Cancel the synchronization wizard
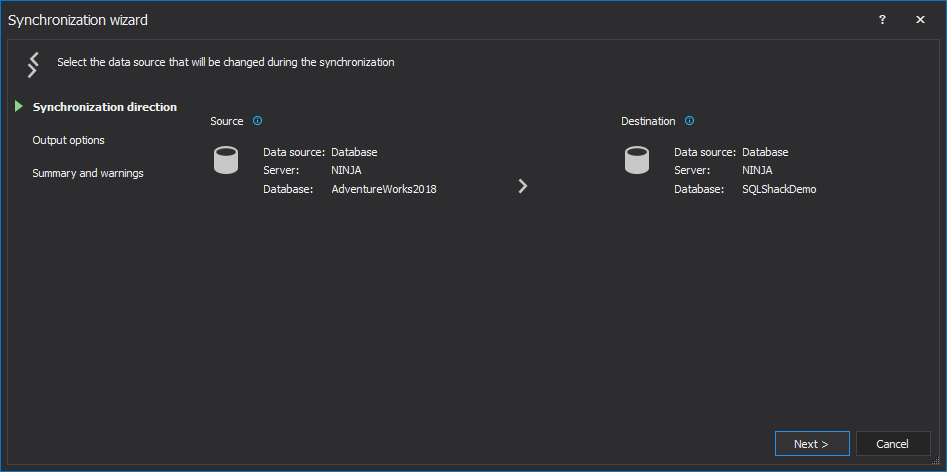The width and height of the screenshot is (947, 472). click(892, 444)
